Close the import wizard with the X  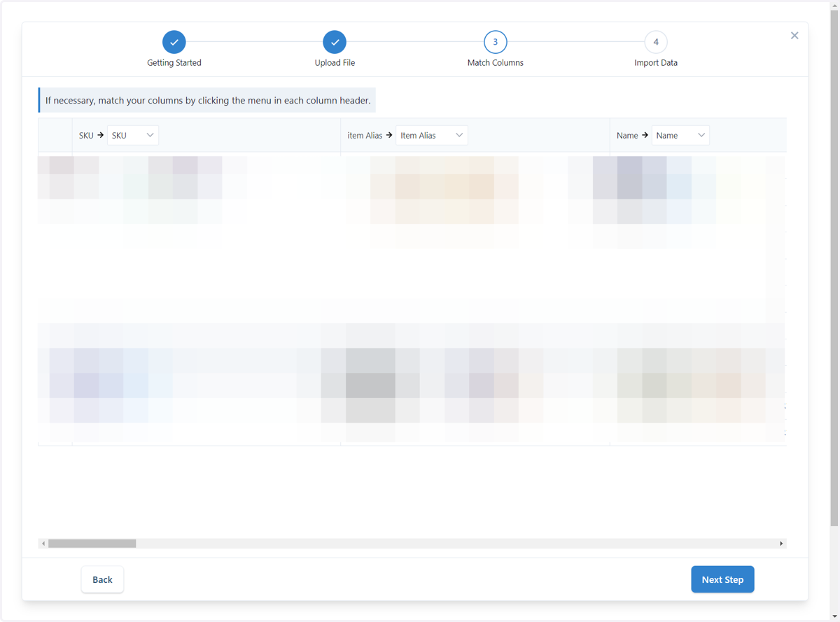(794, 36)
